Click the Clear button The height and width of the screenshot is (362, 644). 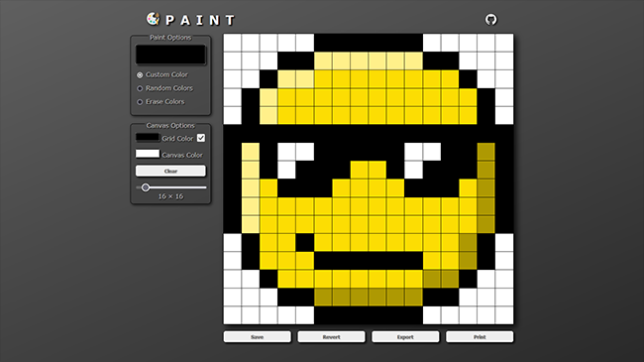tap(170, 171)
